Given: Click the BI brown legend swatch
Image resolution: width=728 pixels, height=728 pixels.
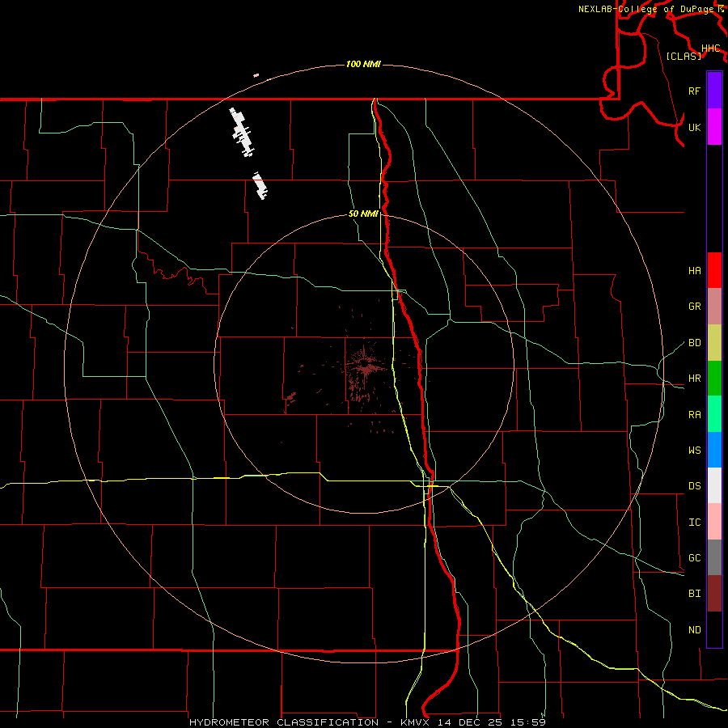Looking at the screenshot, I should [714, 594].
